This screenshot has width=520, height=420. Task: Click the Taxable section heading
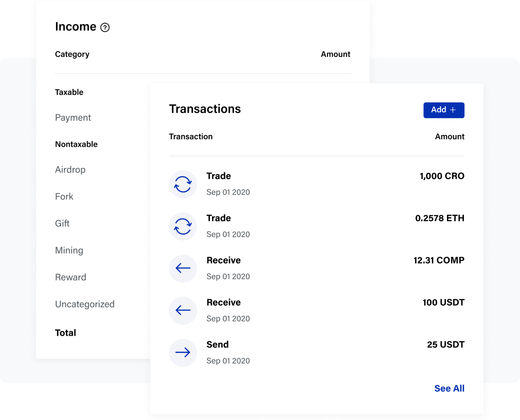click(x=69, y=92)
